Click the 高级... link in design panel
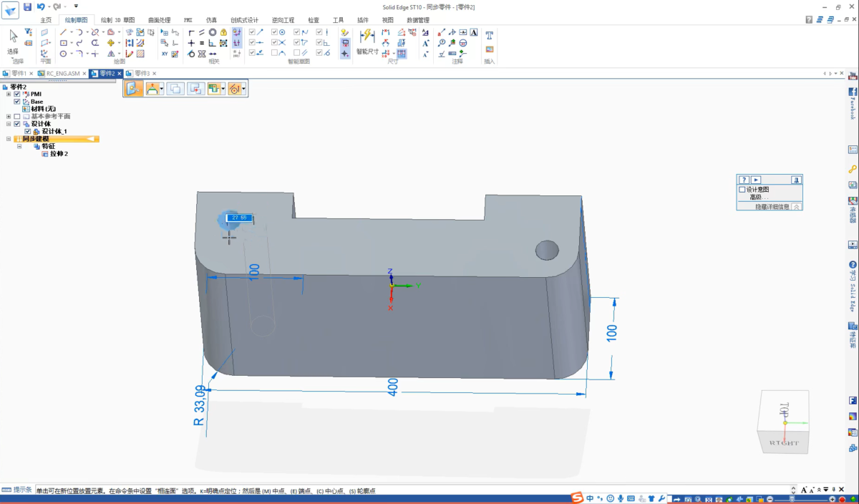The image size is (859, 504). 759,197
